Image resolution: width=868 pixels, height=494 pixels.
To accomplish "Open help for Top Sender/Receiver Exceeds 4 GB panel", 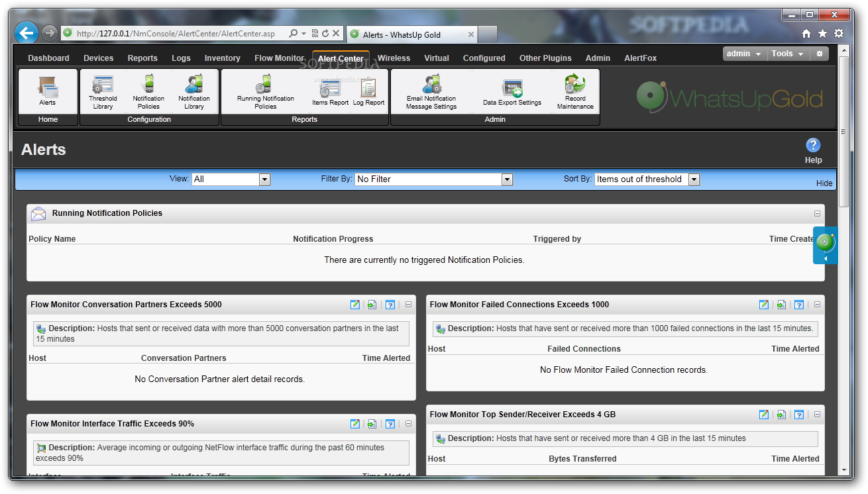I will tap(799, 415).
